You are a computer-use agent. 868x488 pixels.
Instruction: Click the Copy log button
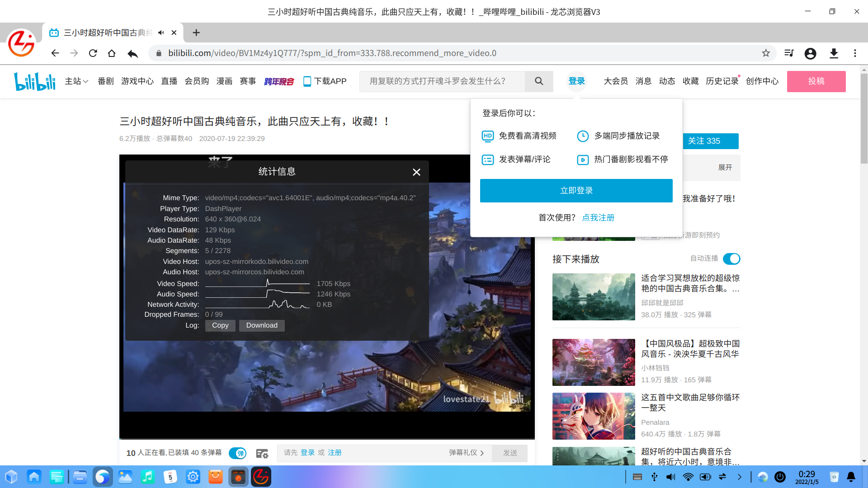tap(220, 325)
